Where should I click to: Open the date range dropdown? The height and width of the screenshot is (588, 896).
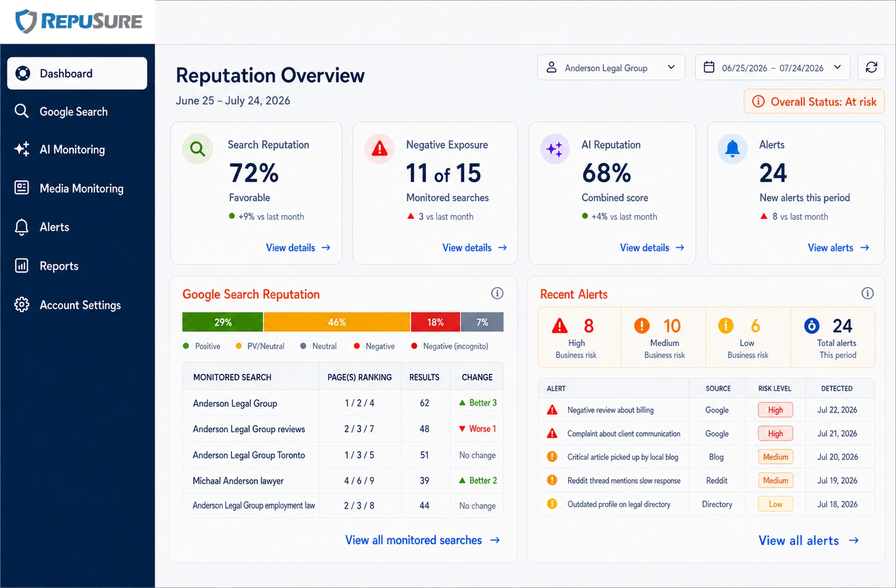[x=773, y=68]
